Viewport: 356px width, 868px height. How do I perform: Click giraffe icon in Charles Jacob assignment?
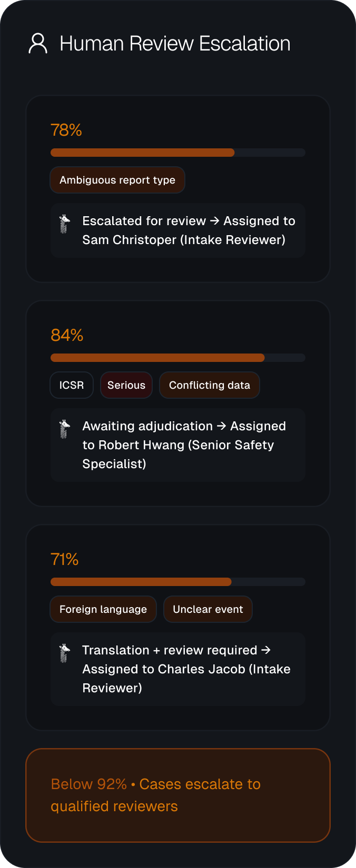tap(65, 653)
